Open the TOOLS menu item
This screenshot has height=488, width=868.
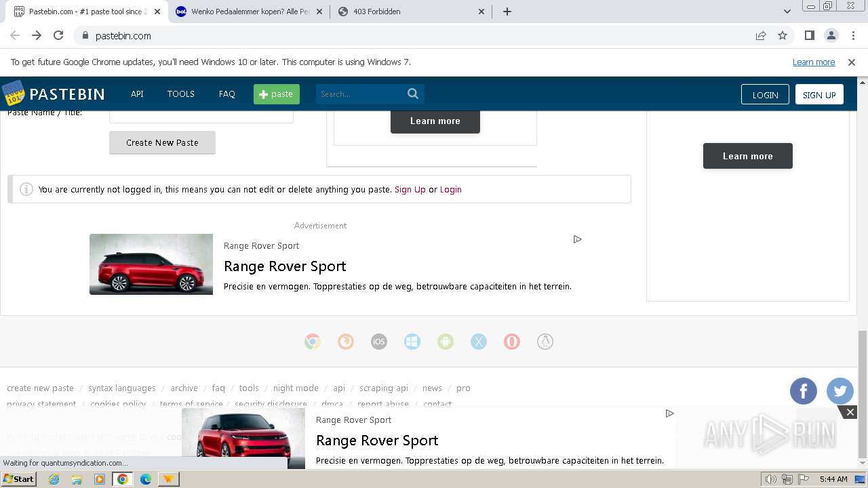(x=181, y=94)
